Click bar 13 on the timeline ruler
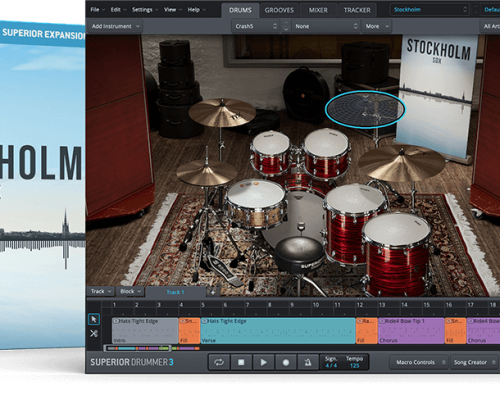This screenshot has height=400, width=500. pos(382,305)
